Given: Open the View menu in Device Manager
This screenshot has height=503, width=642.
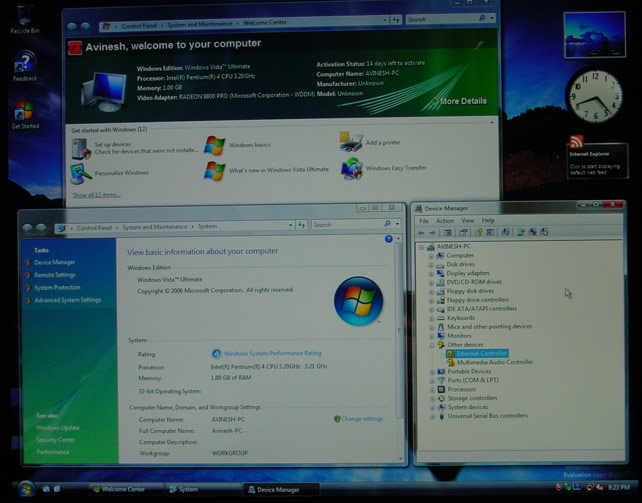Looking at the screenshot, I should [x=467, y=221].
